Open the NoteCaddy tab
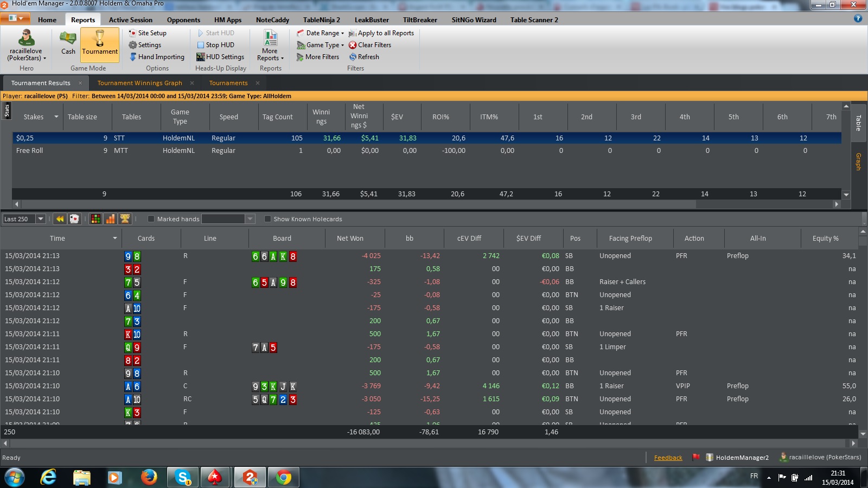 (x=272, y=20)
